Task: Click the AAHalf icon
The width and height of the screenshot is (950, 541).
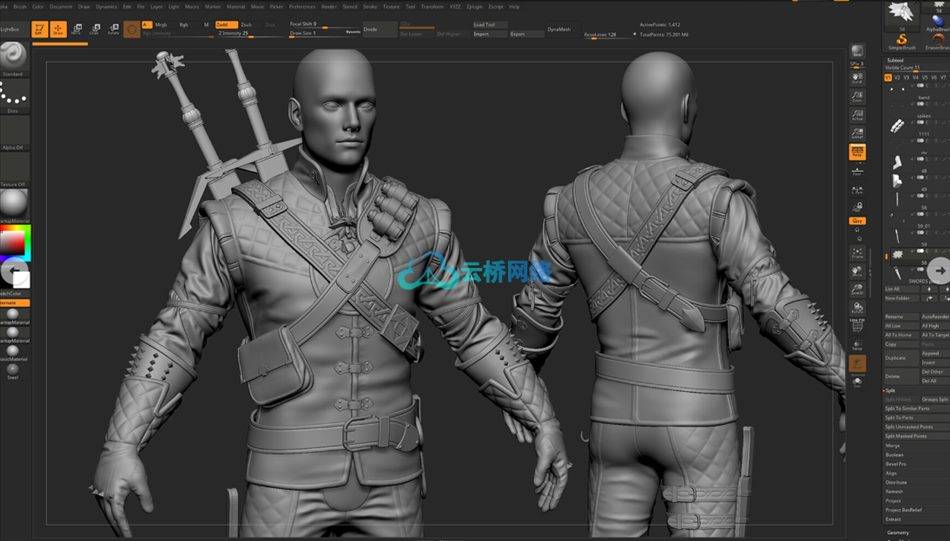Action: [857, 133]
